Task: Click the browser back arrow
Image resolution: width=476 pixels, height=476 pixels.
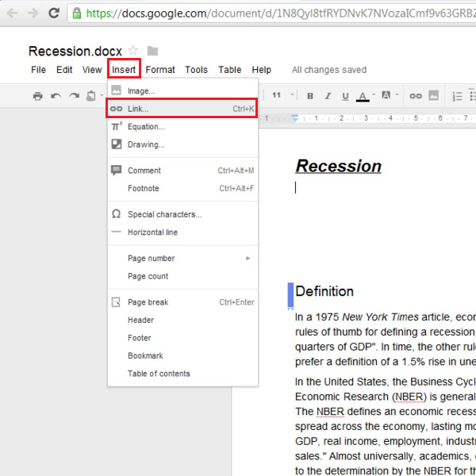Action: pos(13,13)
